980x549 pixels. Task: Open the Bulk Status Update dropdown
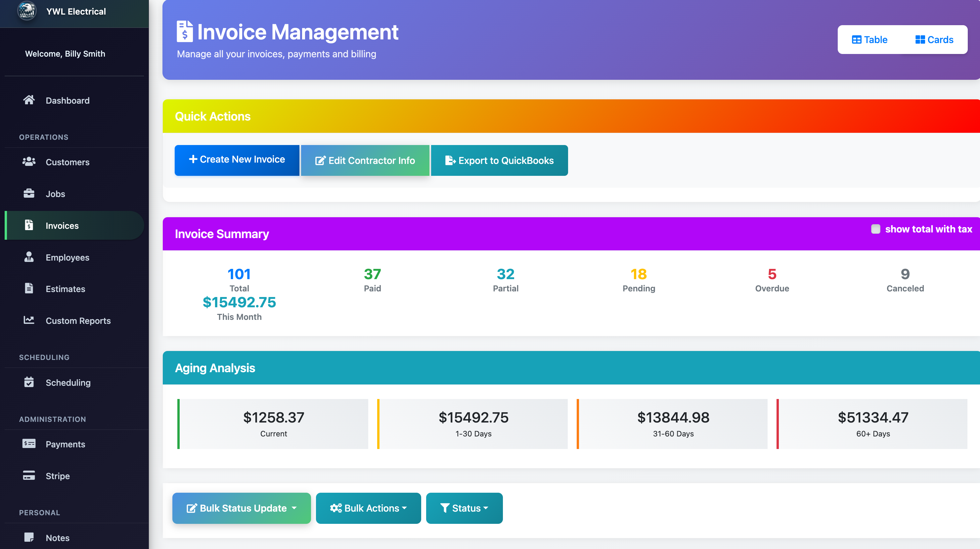241,508
